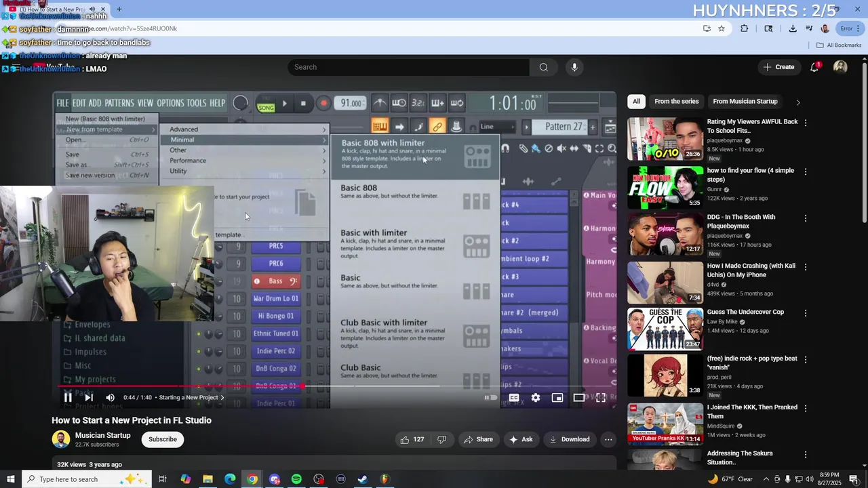
Task: Switch to theater mode view
Action: click(x=579, y=398)
